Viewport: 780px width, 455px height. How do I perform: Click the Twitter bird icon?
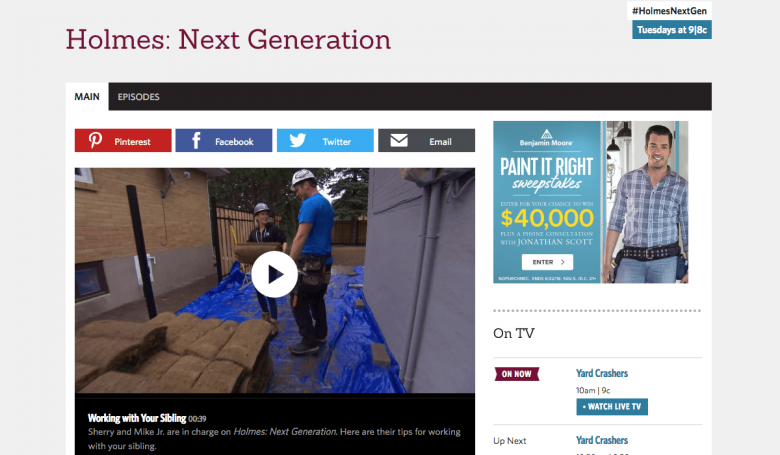click(297, 141)
